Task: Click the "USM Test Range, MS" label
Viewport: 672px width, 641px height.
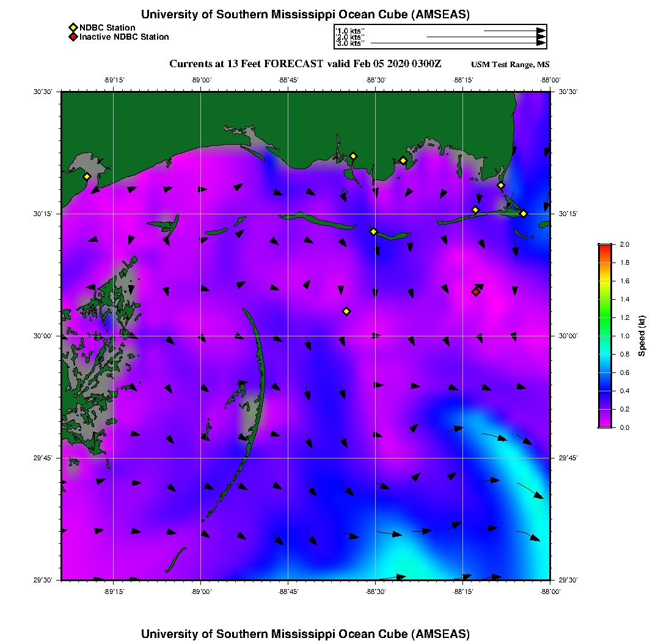Action: (510, 65)
